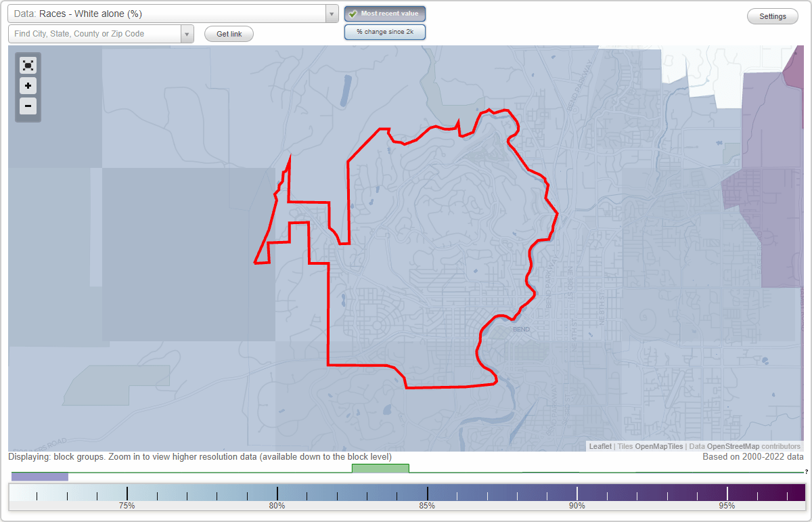Image resolution: width=812 pixels, height=522 pixels.
Task: Click the 90% position on the color legend
Action: [577, 492]
